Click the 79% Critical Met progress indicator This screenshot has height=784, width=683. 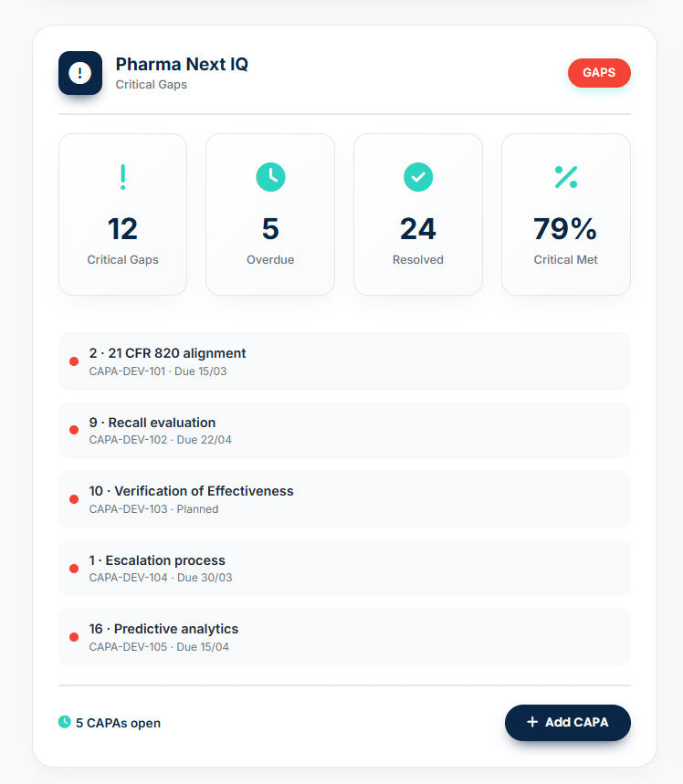tap(565, 214)
